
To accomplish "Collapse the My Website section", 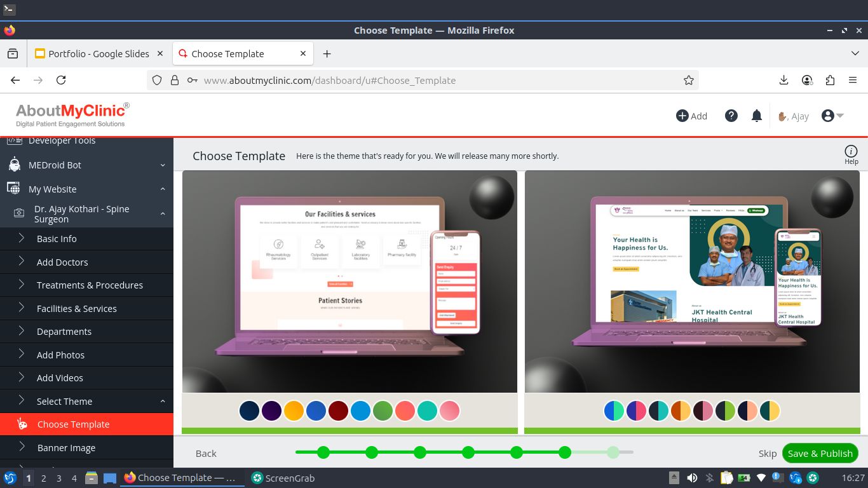I will click(x=163, y=189).
